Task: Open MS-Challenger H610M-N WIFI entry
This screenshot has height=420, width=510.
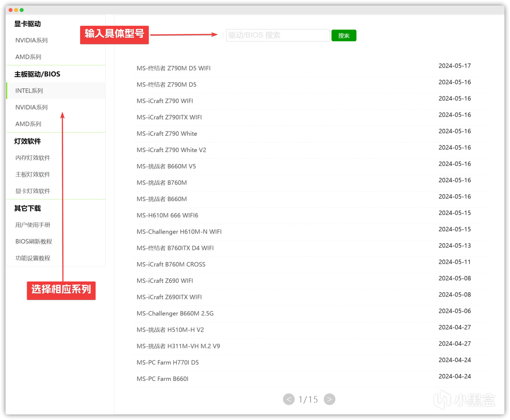Action: coord(179,232)
